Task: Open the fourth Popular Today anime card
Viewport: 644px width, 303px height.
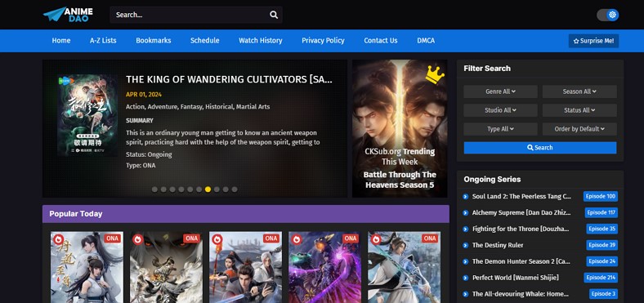Action: coord(324,267)
